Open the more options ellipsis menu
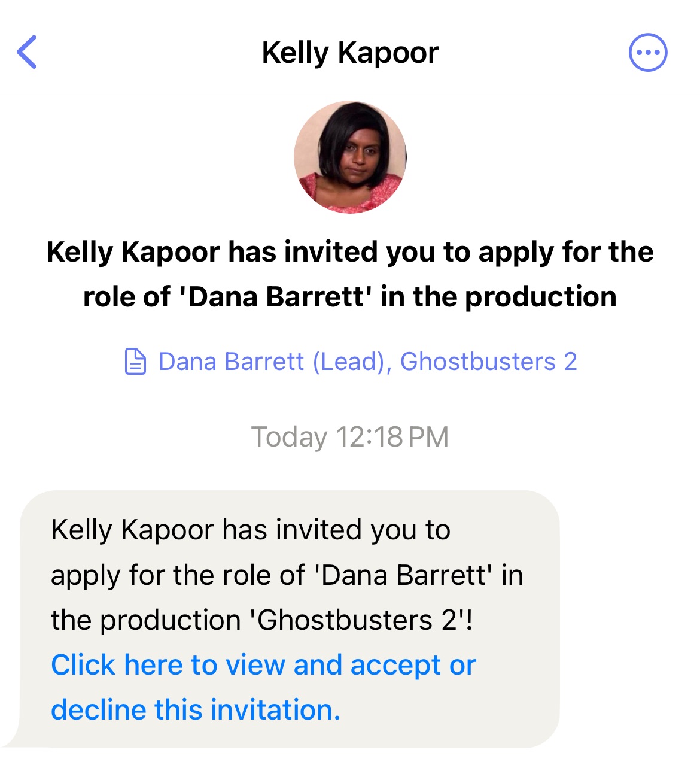The width and height of the screenshot is (700, 774). pyautogui.click(x=648, y=53)
